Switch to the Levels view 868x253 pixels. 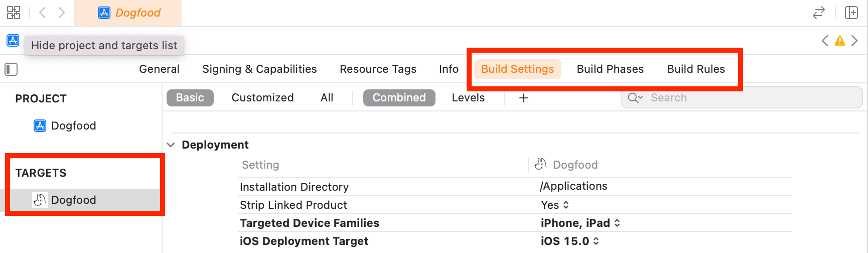click(468, 98)
